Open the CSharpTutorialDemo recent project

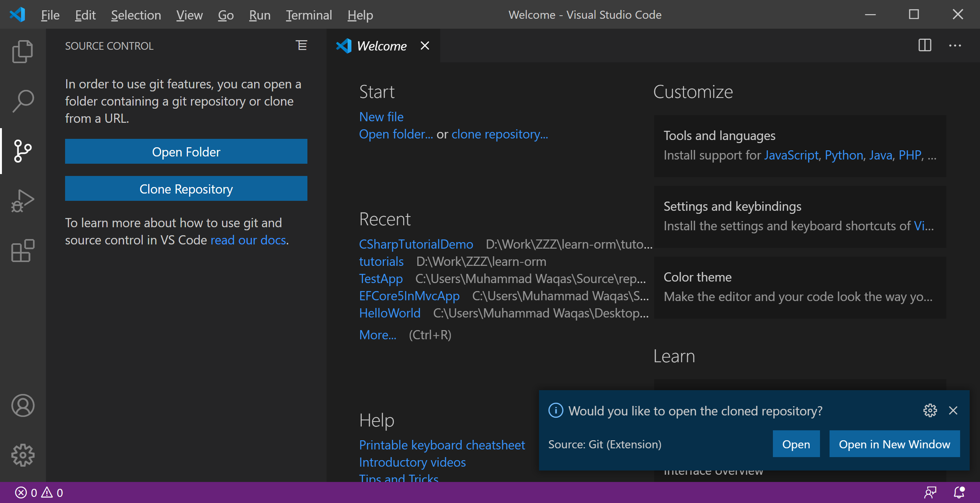[x=416, y=244]
